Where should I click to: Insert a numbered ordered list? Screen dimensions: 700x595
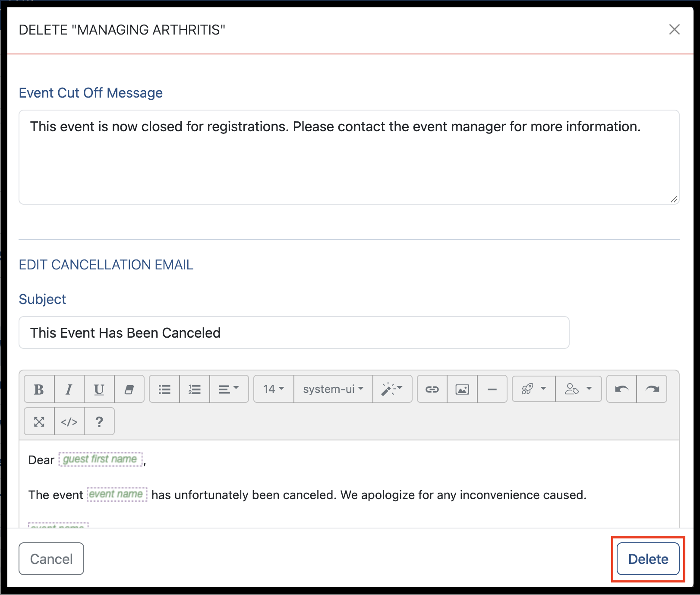[x=195, y=389]
